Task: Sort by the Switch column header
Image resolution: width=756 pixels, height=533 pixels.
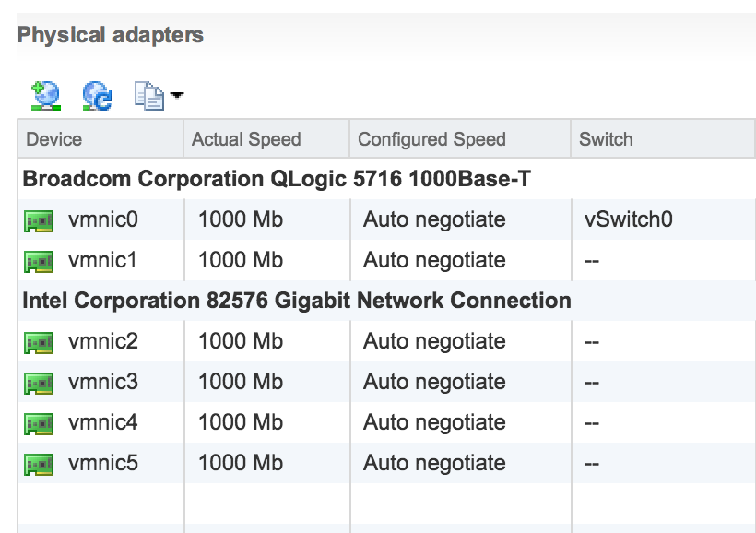Action: 663,139
